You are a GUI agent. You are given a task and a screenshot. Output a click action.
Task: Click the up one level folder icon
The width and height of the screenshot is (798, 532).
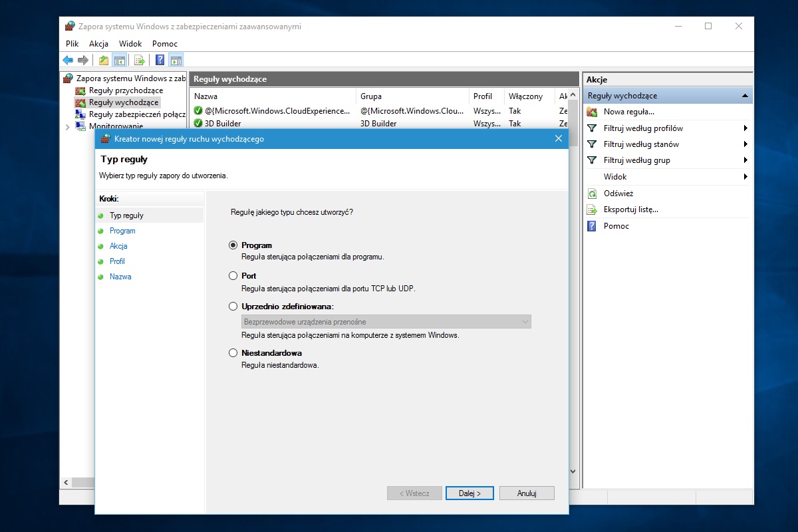pos(104,61)
